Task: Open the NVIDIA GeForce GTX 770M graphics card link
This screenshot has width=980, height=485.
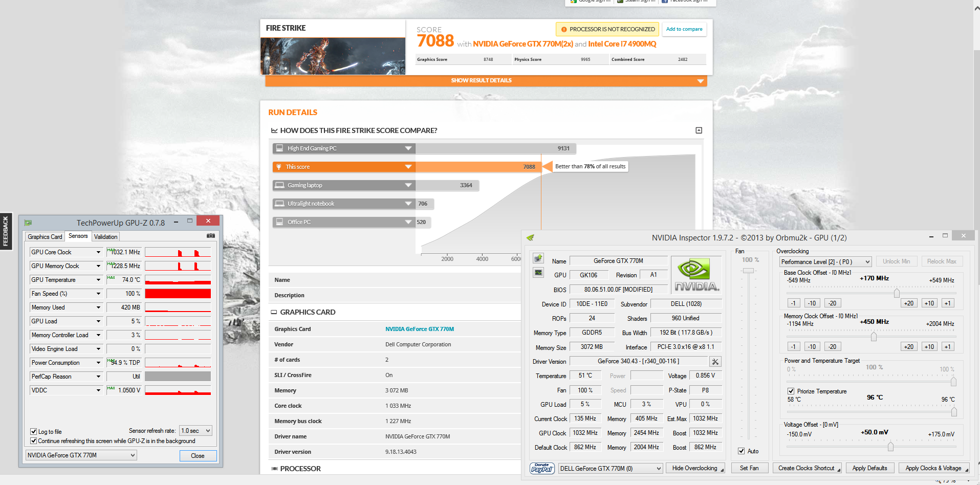Action: pyautogui.click(x=420, y=329)
